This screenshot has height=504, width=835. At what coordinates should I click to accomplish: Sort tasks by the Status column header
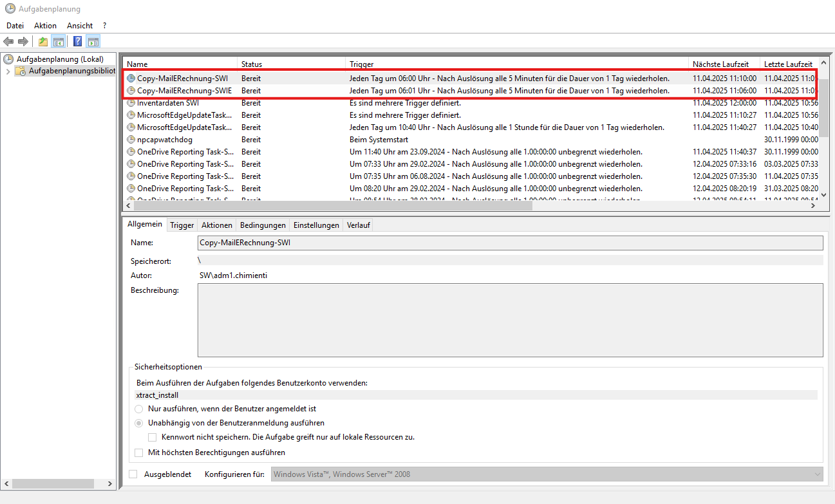(x=252, y=64)
